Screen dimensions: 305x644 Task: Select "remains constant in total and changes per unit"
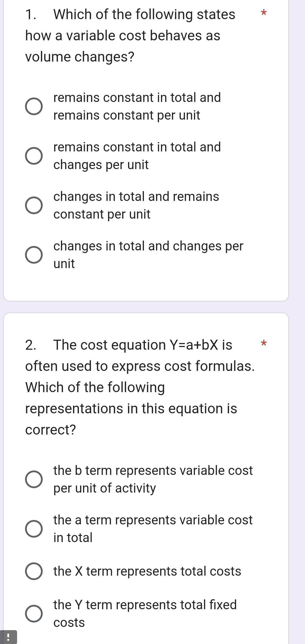[33, 155]
